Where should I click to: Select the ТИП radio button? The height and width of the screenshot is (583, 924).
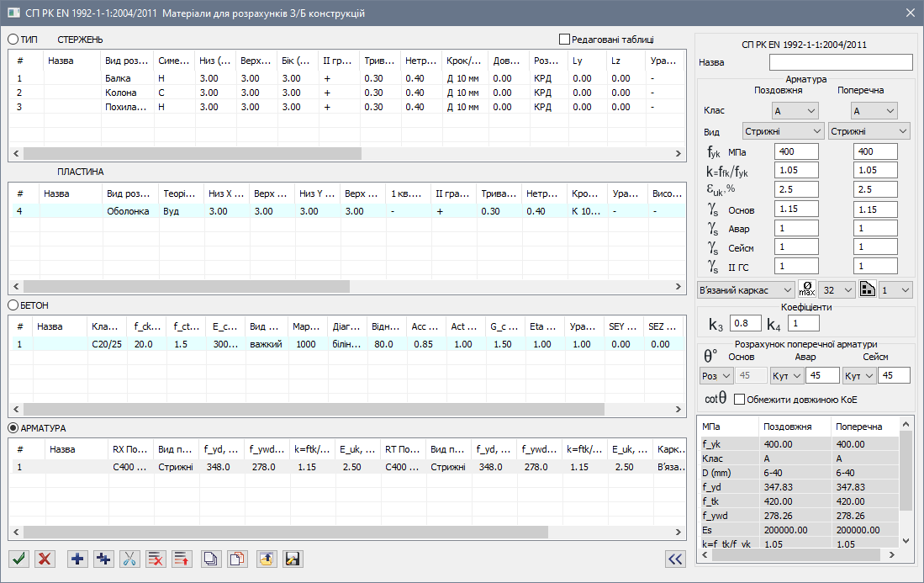[x=13, y=39]
